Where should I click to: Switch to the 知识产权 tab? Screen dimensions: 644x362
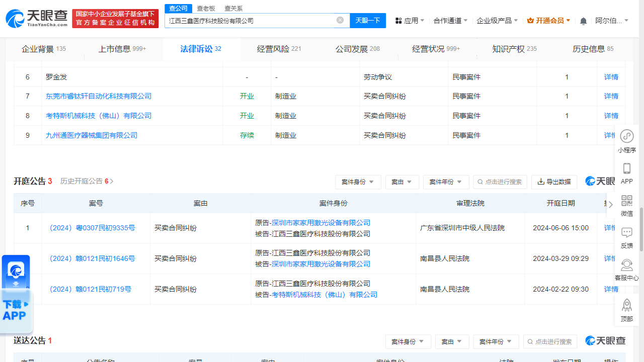510,49
